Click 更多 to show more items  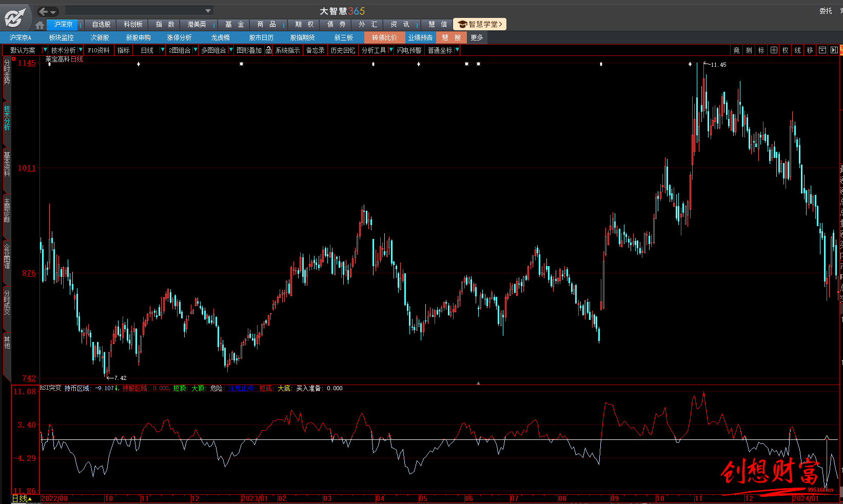pos(477,37)
